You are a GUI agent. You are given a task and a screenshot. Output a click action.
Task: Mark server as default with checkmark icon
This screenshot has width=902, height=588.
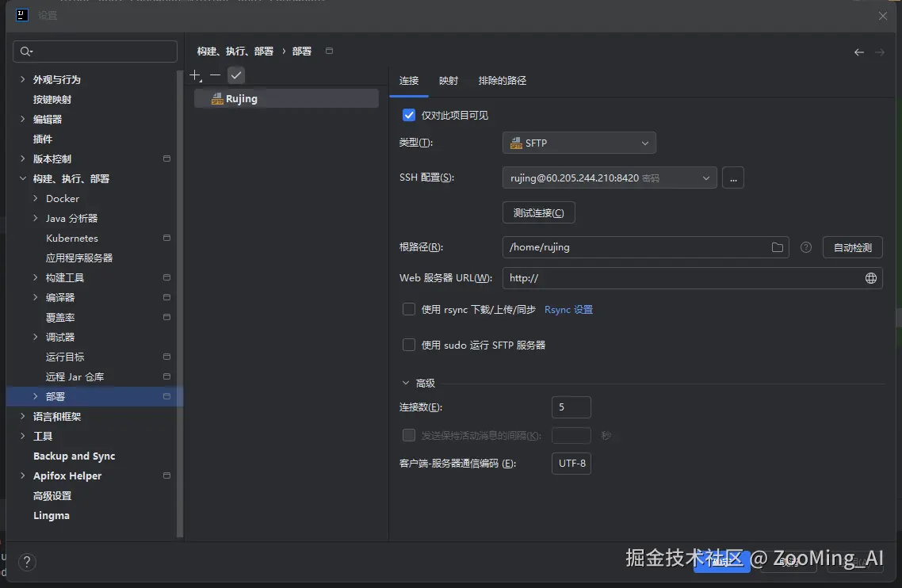(x=236, y=75)
